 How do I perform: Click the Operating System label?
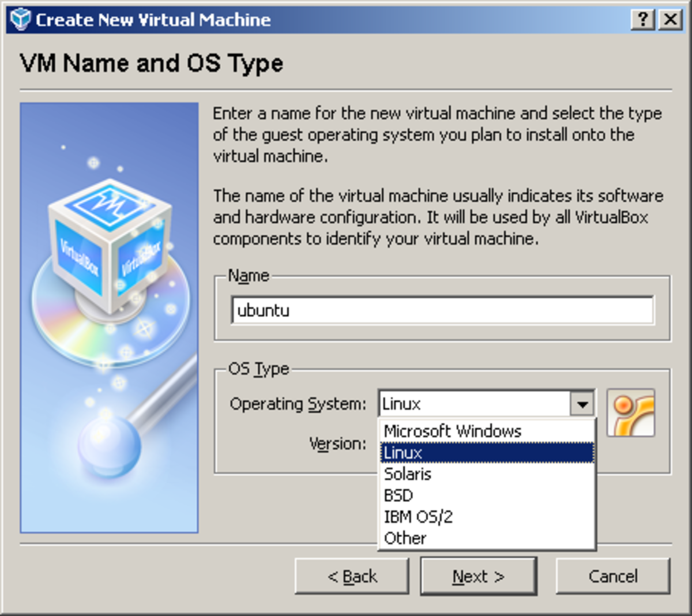click(x=298, y=404)
